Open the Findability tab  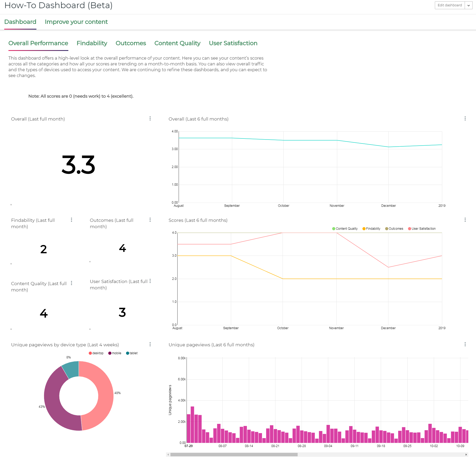(x=92, y=43)
